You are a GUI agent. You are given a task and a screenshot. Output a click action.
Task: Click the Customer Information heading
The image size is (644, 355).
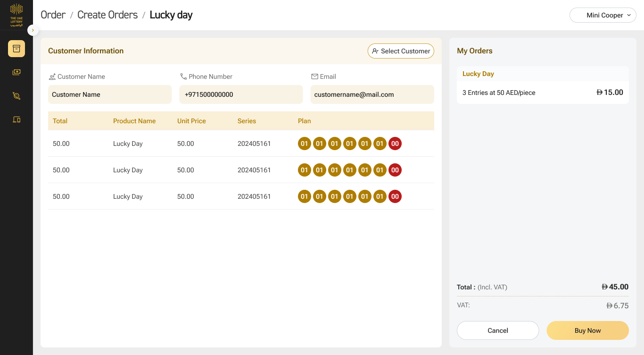(x=86, y=51)
